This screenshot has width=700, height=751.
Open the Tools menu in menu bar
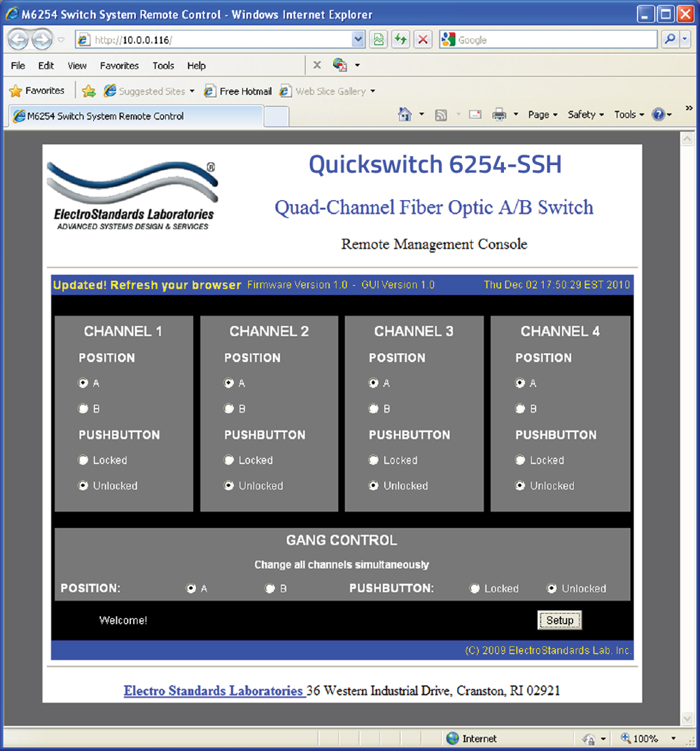163,66
